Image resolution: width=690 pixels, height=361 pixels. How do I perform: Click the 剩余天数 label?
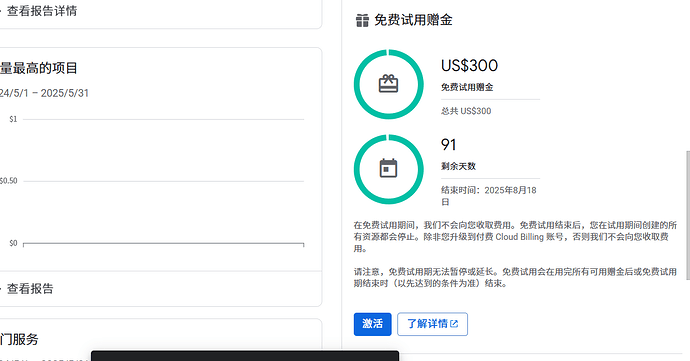[459, 166]
